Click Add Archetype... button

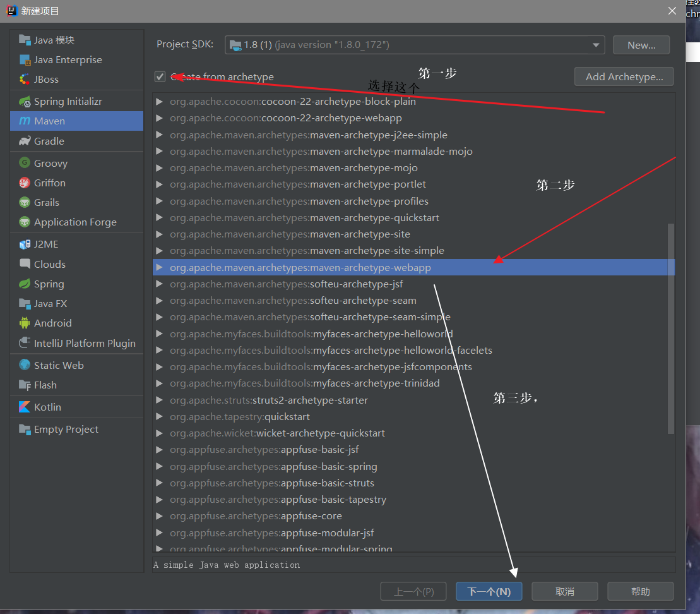[x=624, y=77]
